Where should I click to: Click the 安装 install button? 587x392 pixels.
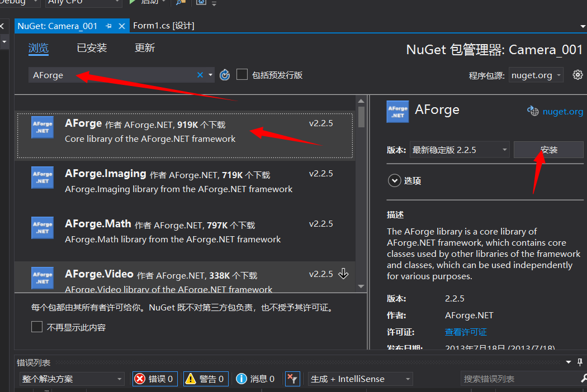pyautogui.click(x=548, y=150)
